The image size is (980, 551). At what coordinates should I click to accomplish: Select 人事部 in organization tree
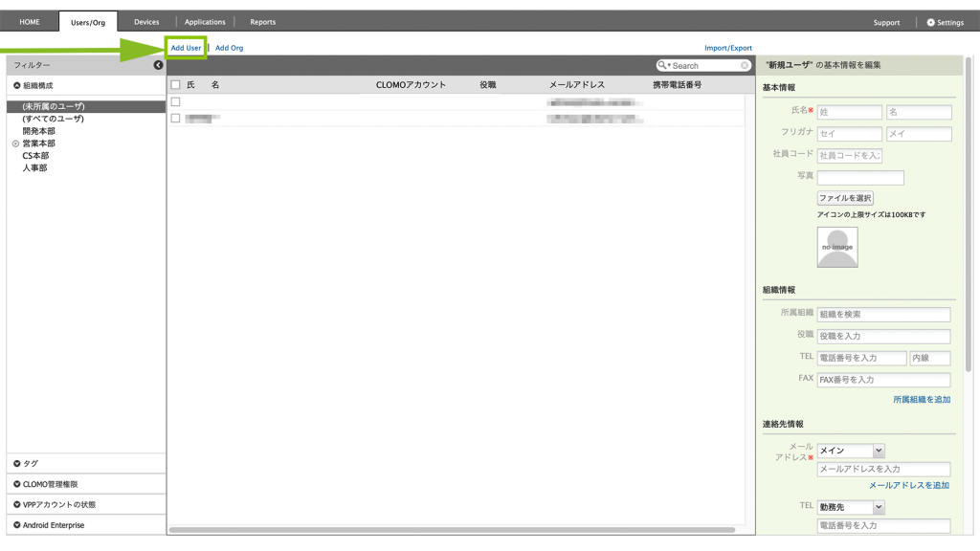point(35,168)
